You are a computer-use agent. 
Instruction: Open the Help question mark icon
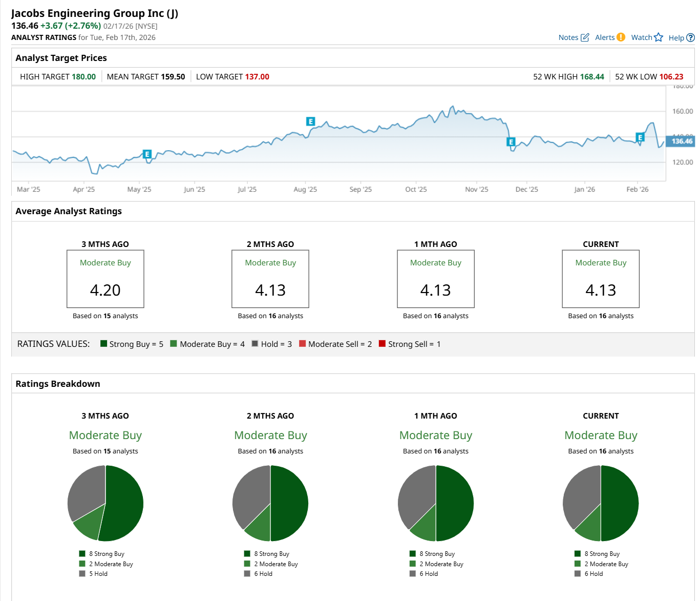[690, 37]
